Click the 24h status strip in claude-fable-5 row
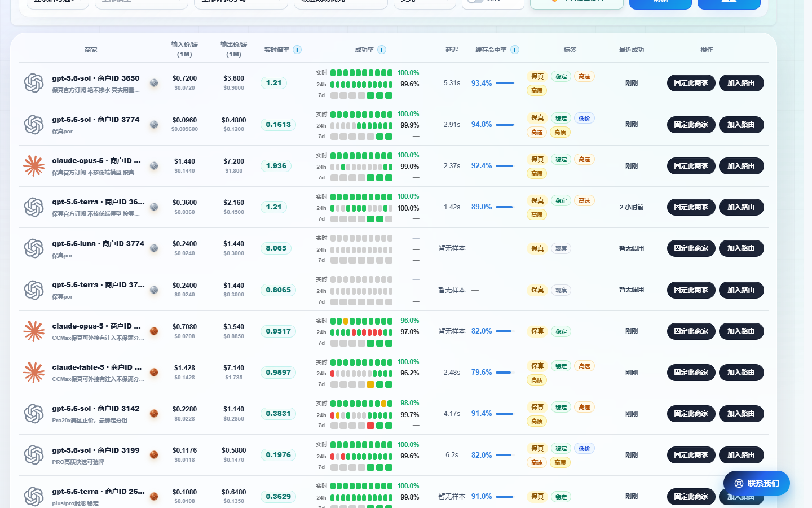812x508 pixels. coord(361,374)
